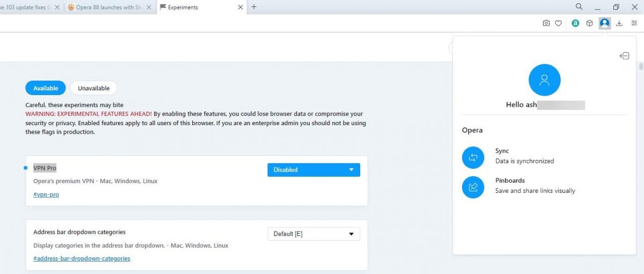Image resolution: width=644 pixels, height=274 pixels.
Task: Show the Unavailable experiments list
Action: click(93, 88)
